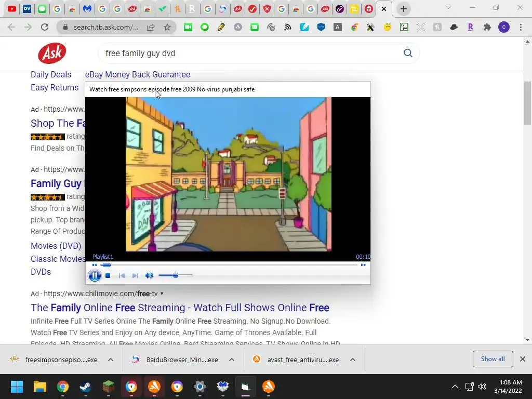Open the Windows Start menu
Screen dimensions: 532x399
(17, 387)
